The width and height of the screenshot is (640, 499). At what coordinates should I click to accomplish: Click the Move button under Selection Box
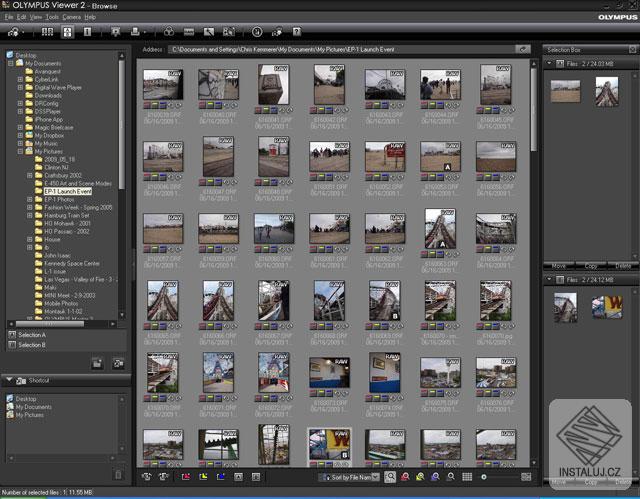coord(559,266)
